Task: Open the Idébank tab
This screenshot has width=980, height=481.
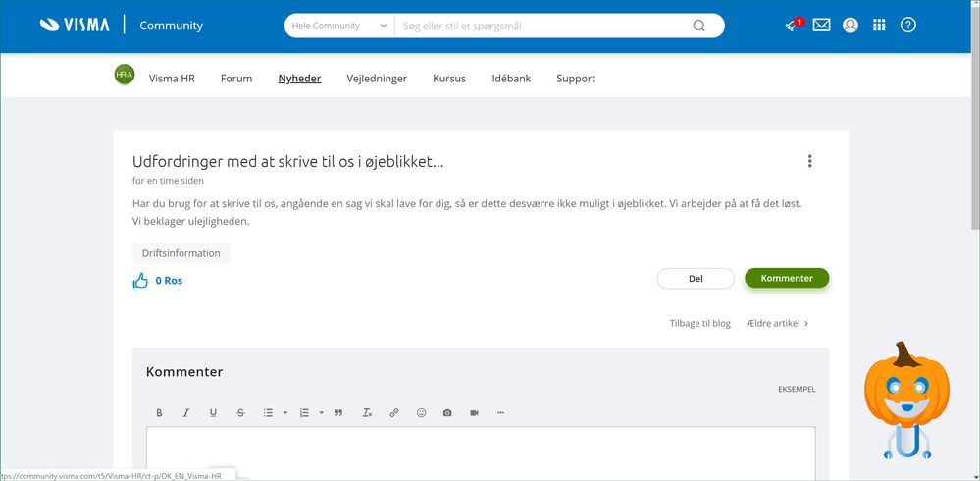Action: point(511,79)
